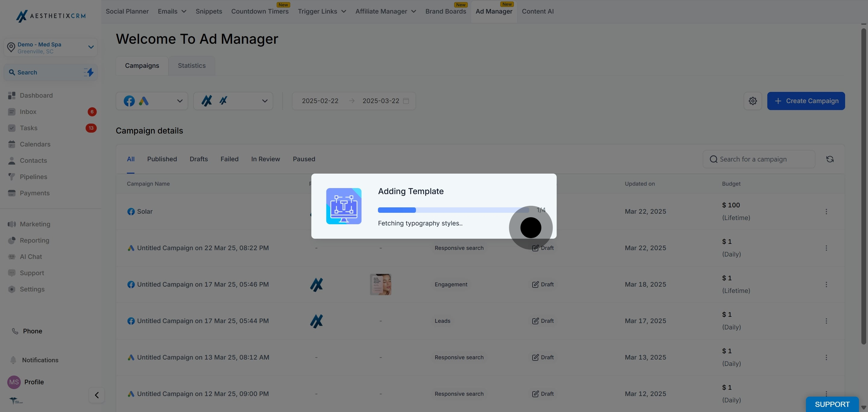Show All campaigns filter
This screenshot has height=412, width=868.
(x=131, y=159)
